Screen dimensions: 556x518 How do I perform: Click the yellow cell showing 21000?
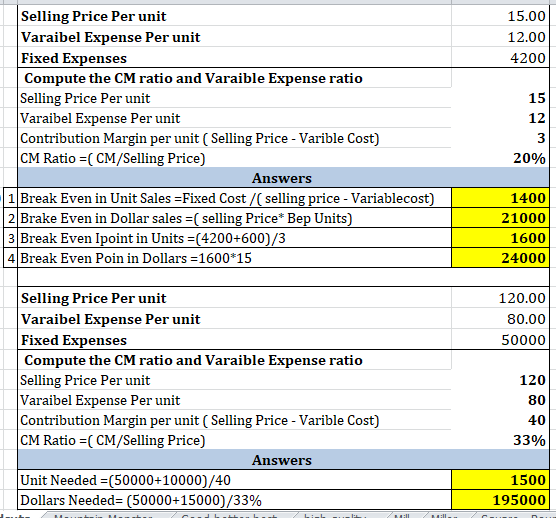(x=500, y=218)
